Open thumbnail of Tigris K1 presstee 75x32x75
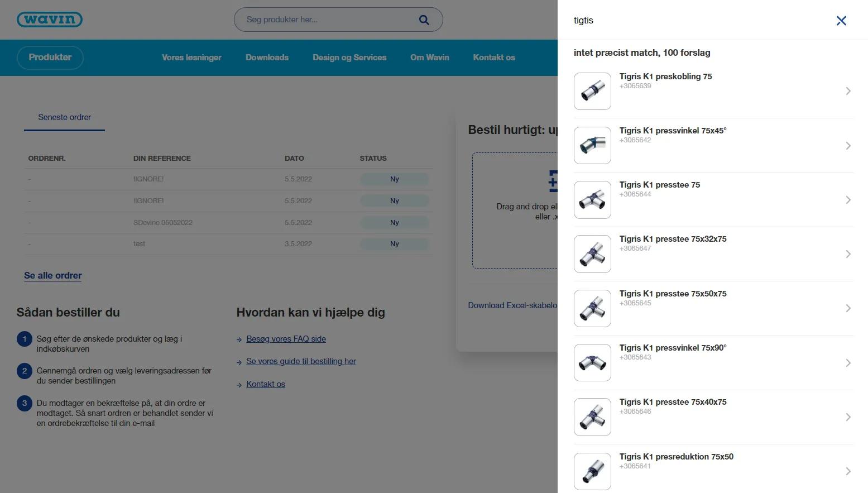This screenshot has width=868, height=493. click(592, 253)
